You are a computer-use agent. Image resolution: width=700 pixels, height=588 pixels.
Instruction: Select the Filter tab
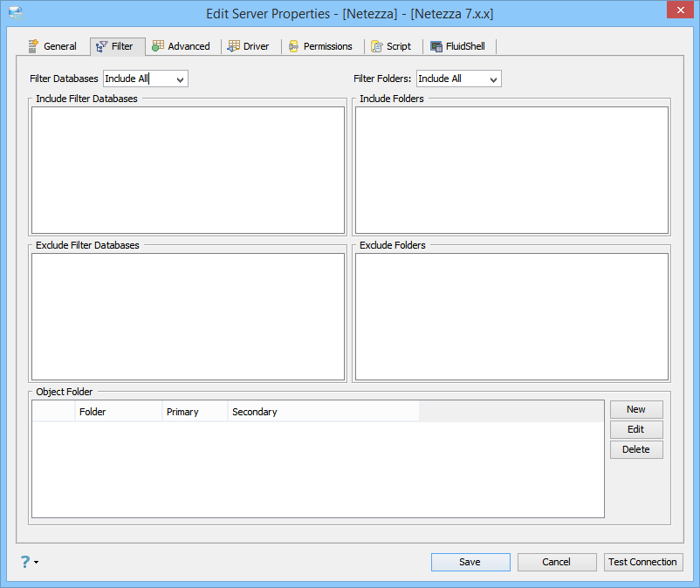(118, 46)
